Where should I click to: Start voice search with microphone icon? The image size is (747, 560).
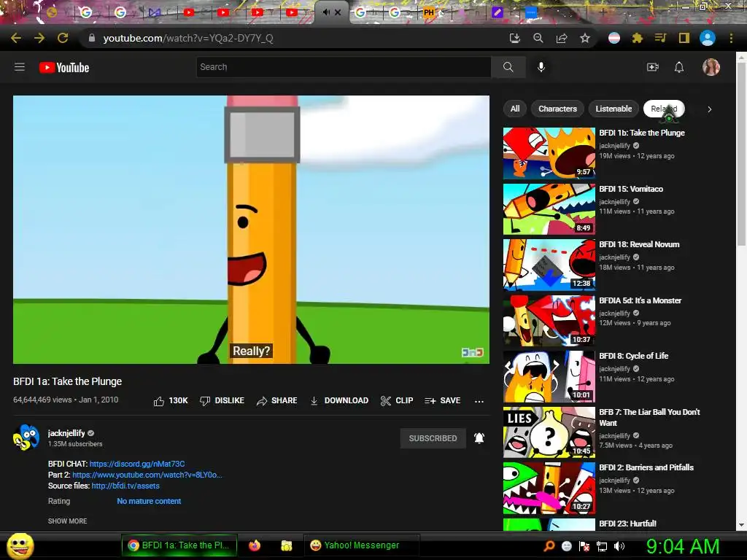(541, 67)
